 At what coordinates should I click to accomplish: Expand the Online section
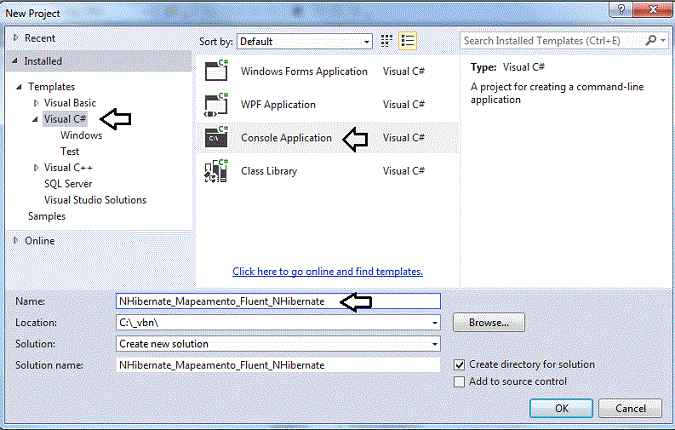(16, 240)
